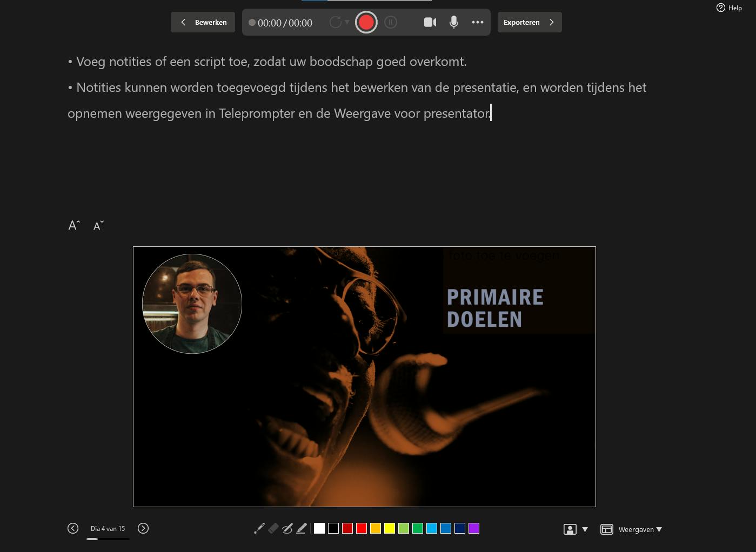756x552 pixels.
Task: Pick the black ink color
Action: pyautogui.click(x=333, y=528)
